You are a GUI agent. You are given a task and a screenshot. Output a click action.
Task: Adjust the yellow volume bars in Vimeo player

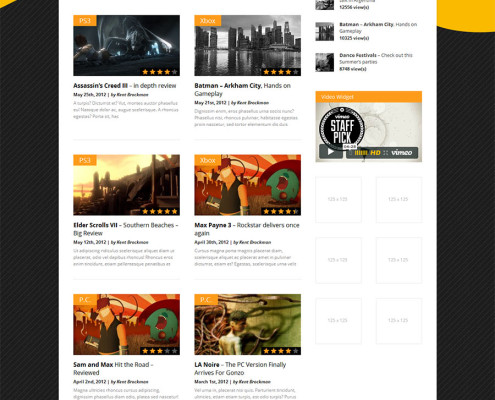pos(361,153)
